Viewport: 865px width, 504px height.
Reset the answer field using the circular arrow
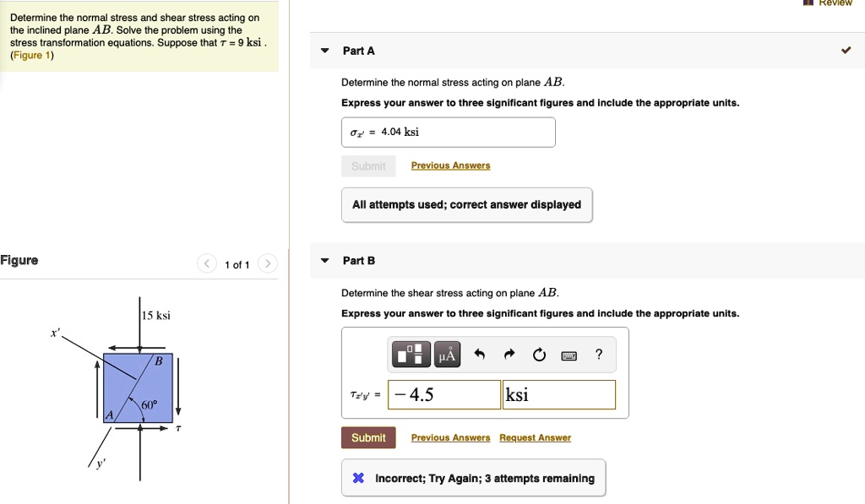tap(539, 355)
